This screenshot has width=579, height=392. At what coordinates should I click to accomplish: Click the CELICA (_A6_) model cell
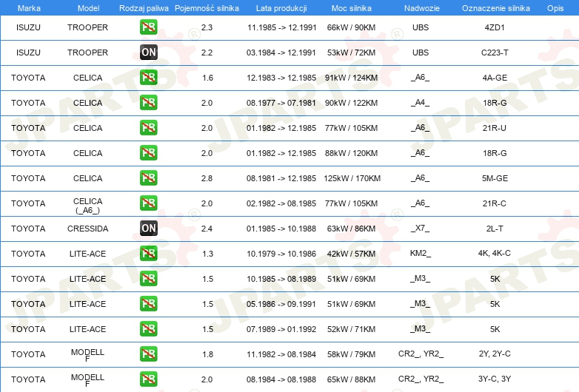point(87,206)
